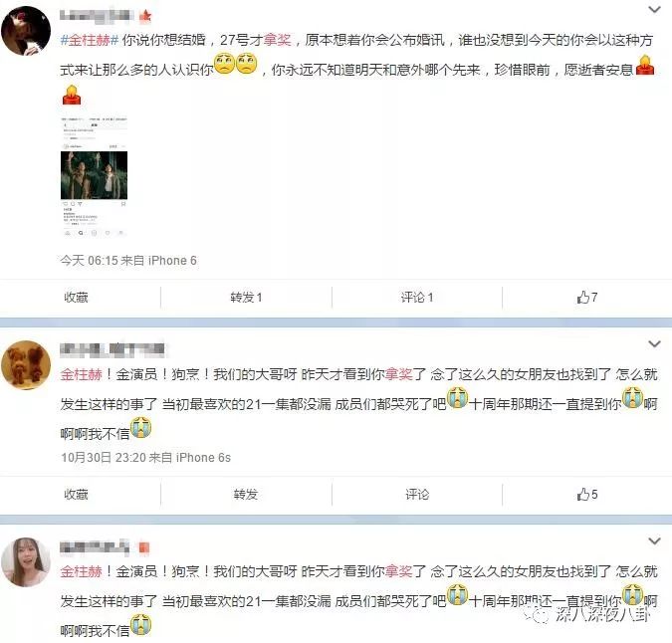Click the badge icon beside first username
The image size is (672, 643).
click(x=145, y=16)
